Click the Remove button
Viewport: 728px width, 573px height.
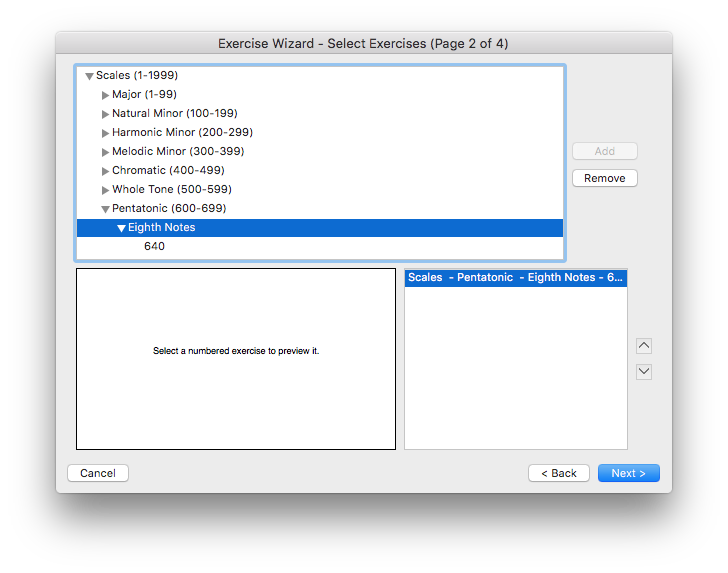pos(604,178)
